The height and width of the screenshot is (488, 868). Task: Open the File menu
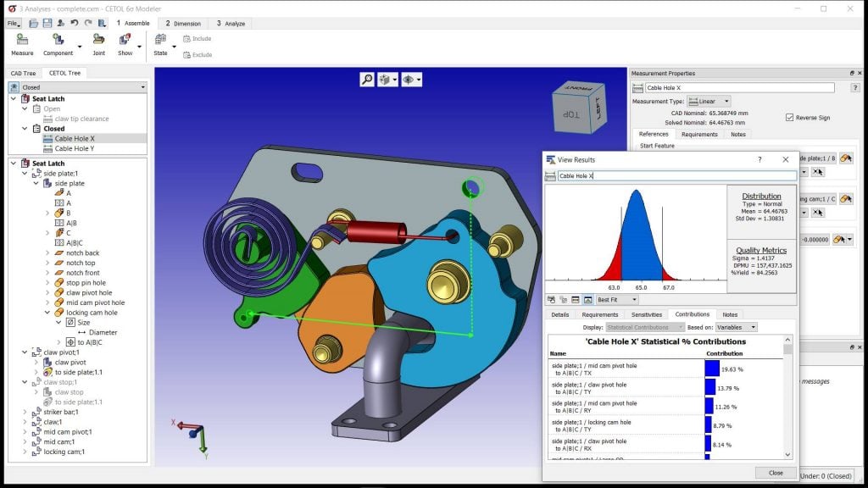tap(12, 23)
